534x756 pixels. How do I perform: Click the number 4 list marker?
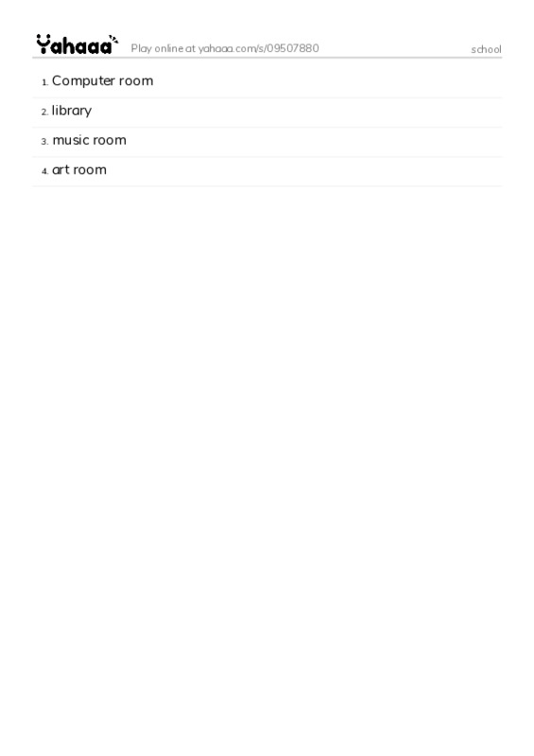[44, 171]
